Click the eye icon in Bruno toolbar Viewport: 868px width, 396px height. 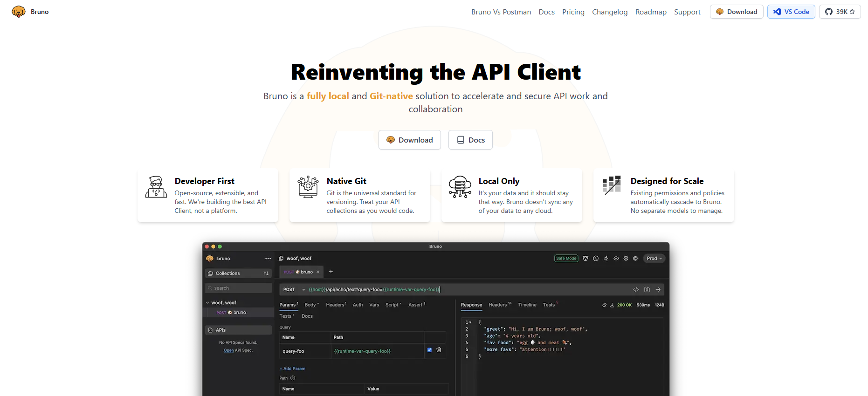616,259
